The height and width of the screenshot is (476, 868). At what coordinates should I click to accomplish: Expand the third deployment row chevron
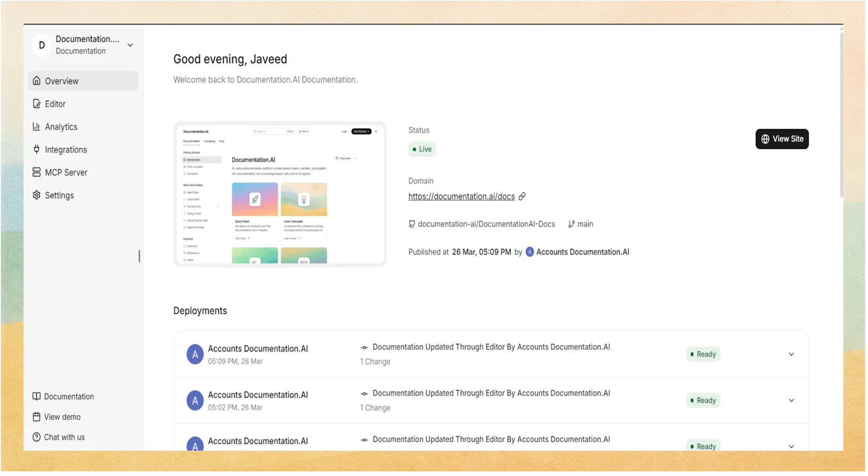[792, 447]
